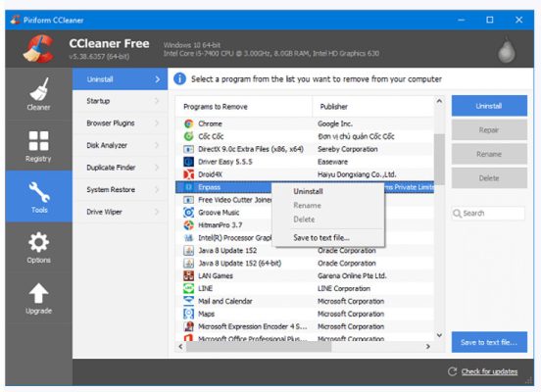Choose Save to text file from context menu
Viewport: 541px width, 392px height.
coord(328,238)
